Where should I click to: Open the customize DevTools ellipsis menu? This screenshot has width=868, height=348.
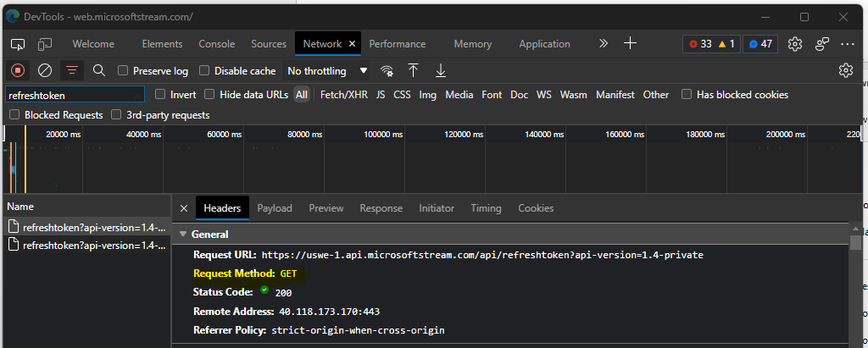pyautogui.click(x=848, y=44)
